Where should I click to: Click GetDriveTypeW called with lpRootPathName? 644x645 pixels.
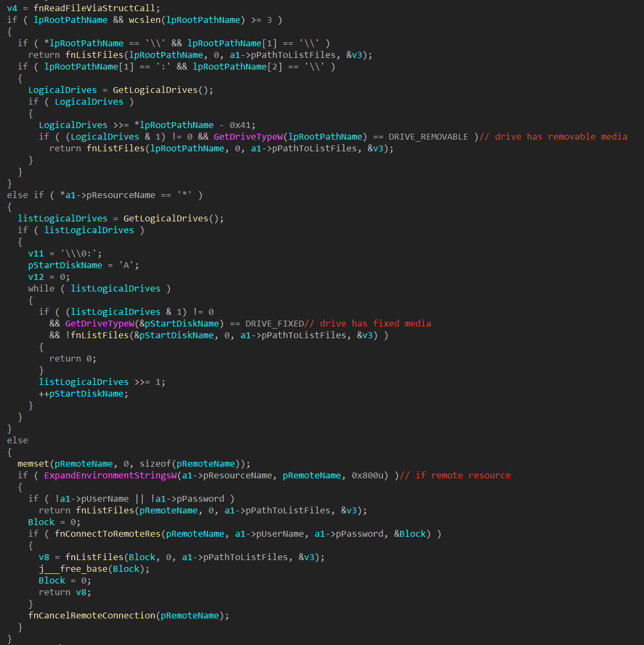248,136
